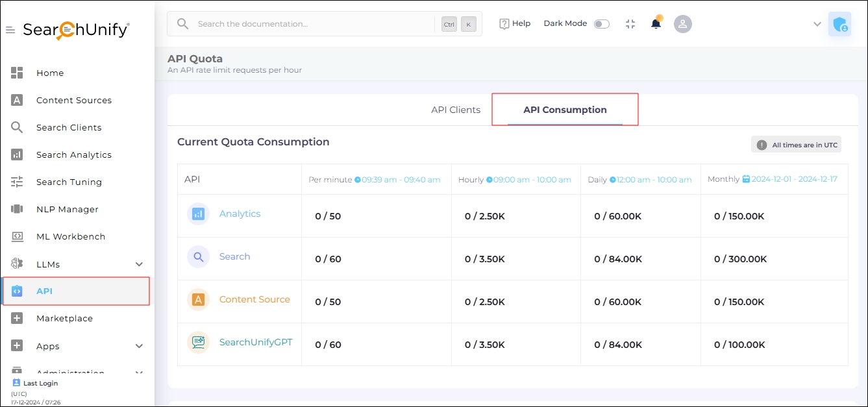Click the notification bell icon
Image resolution: width=868 pixels, height=407 pixels.
coord(656,24)
